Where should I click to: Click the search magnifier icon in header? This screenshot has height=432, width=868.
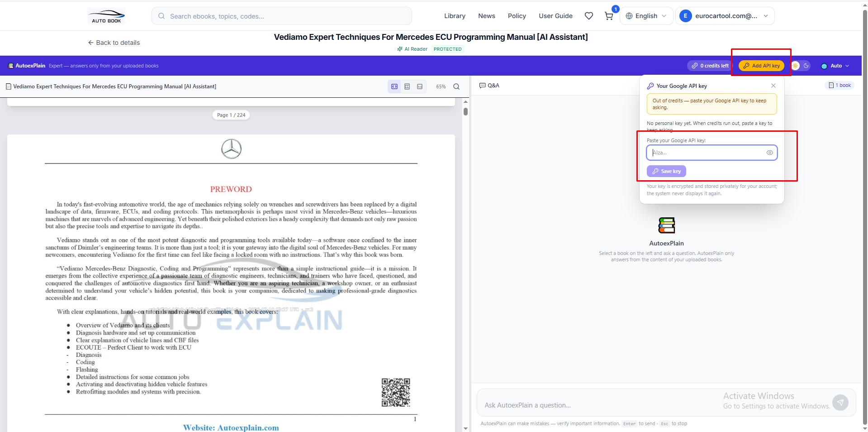161,16
